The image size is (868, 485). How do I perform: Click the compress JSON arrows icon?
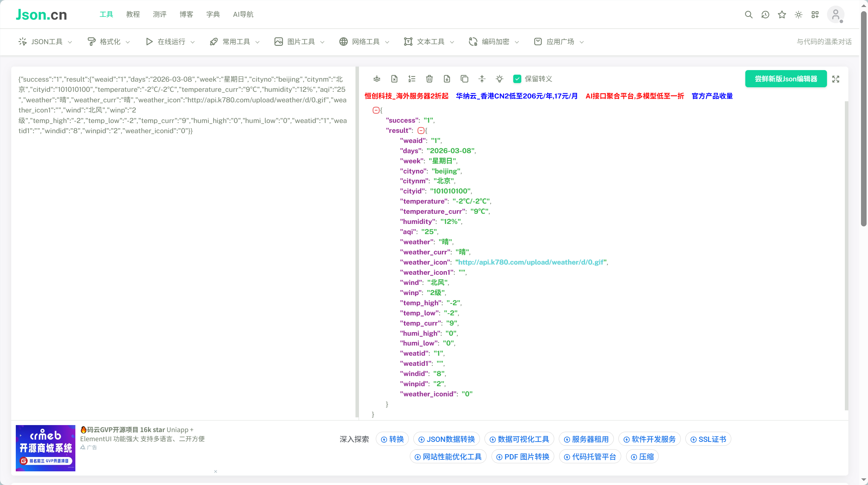tap(482, 79)
